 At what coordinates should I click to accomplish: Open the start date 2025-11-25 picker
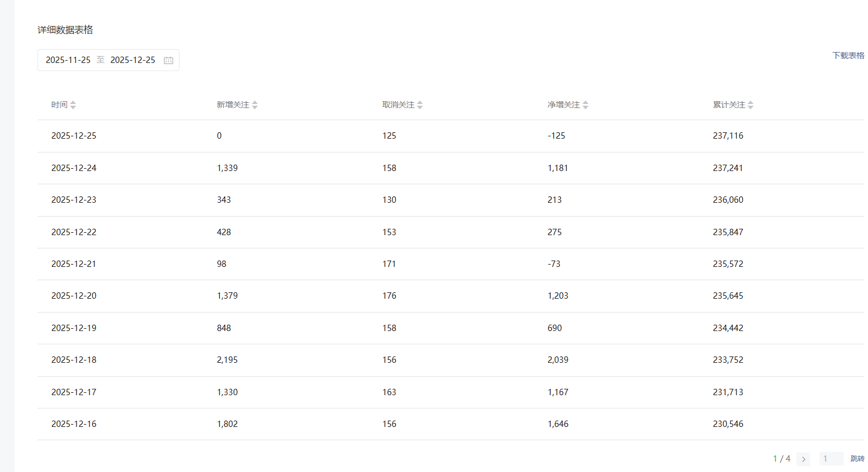[x=68, y=60]
